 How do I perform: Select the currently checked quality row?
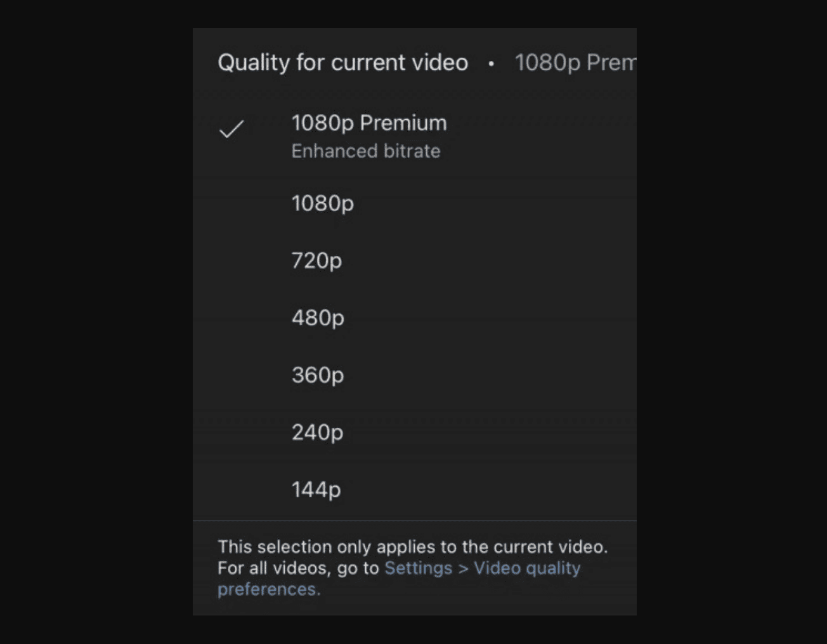368,133
